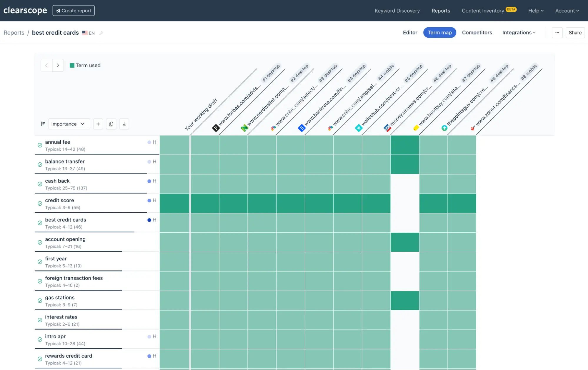Click the Share button

575,33
